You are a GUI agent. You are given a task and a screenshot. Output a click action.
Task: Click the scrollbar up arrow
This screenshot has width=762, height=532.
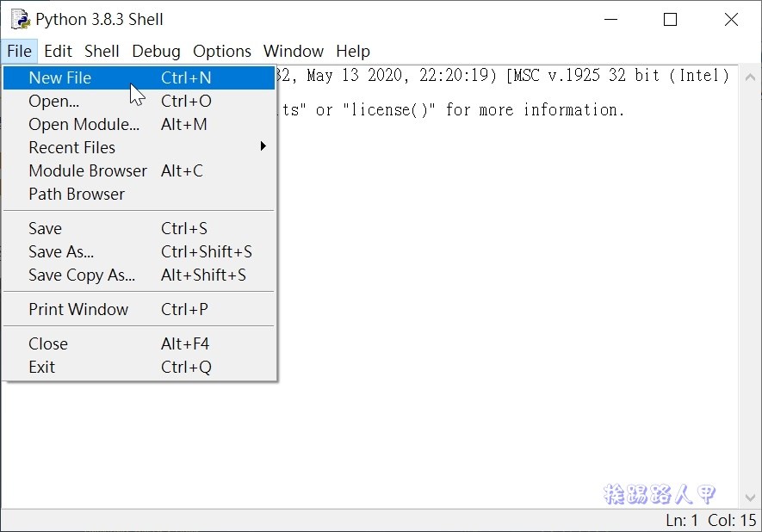[x=750, y=77]
